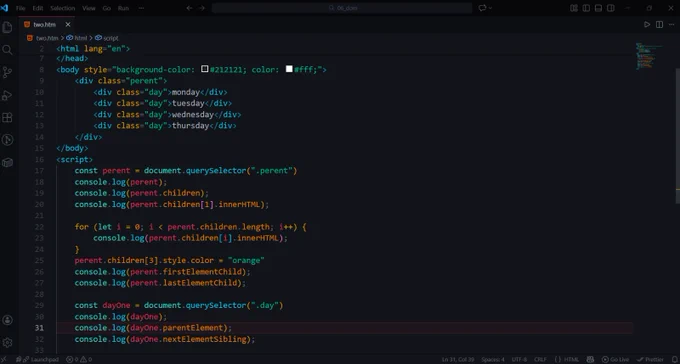Open the Edit menu
The width and height of the screenshot is (680, 364).
(x=38, y=8)
